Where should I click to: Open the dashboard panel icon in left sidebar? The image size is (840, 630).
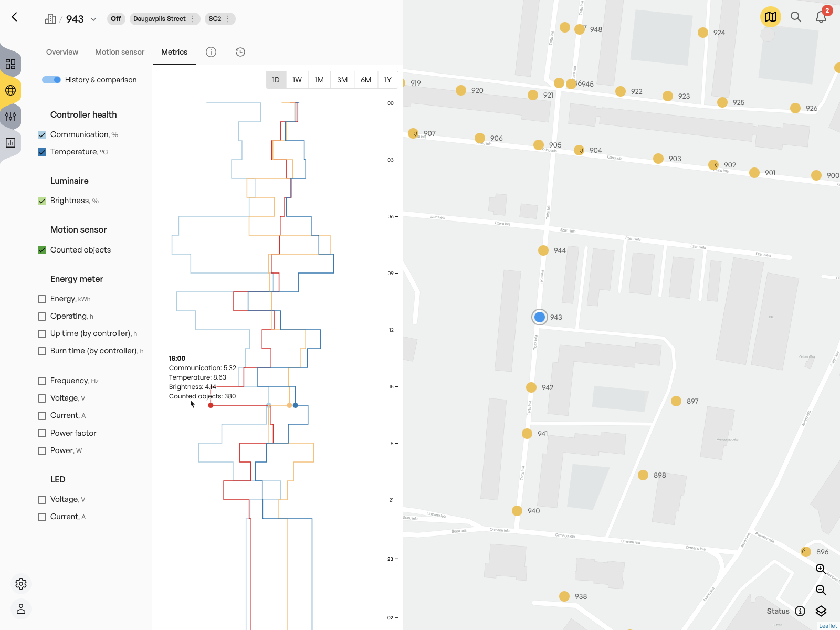[x=10, y=64]
